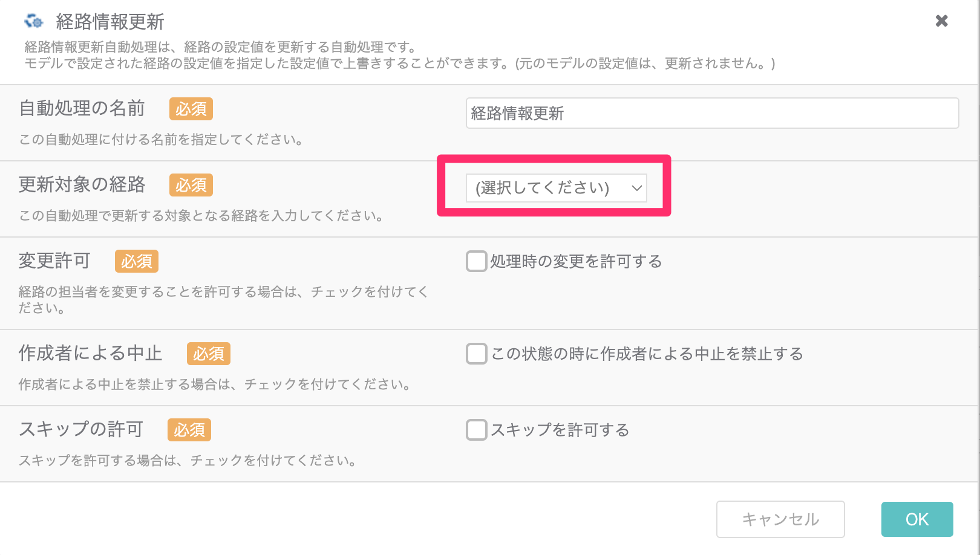Enable 処理時の変更を許可する checkbox

[476, 261]
